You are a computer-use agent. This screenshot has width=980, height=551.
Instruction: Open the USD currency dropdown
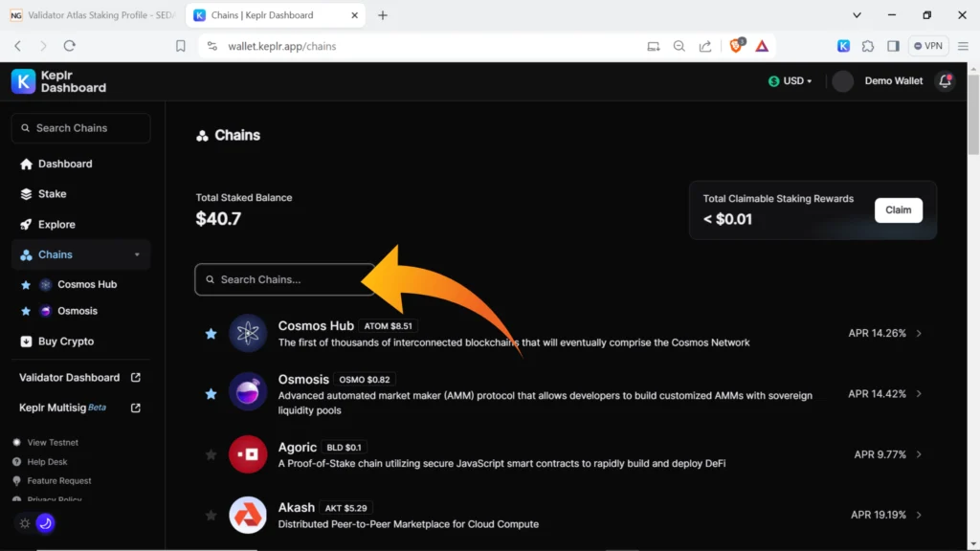tap(791, 81)
